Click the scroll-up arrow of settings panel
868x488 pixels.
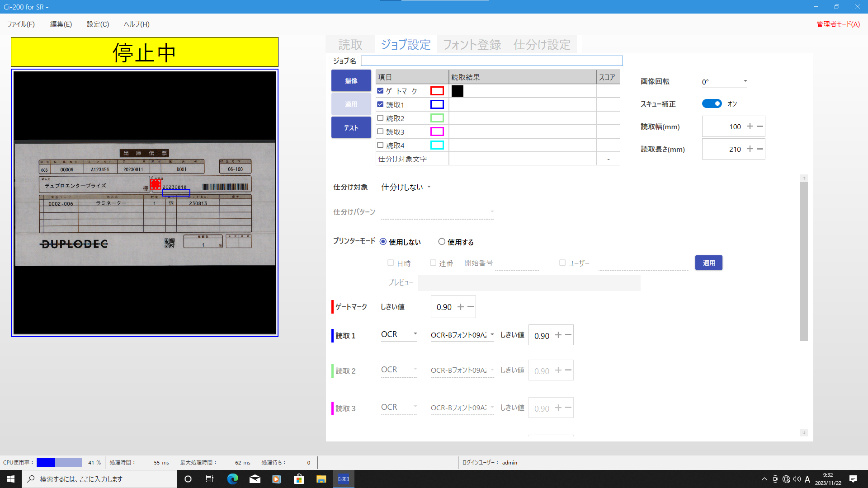coord(804,178)
